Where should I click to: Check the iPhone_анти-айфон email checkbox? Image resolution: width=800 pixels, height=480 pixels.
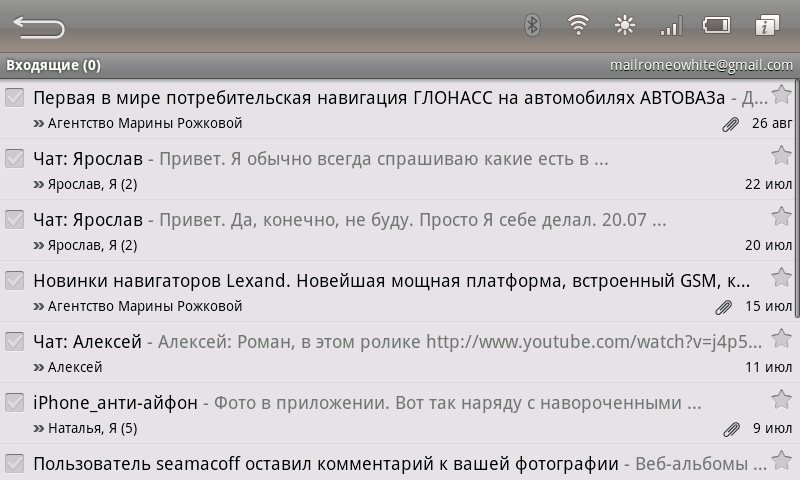point(14,402)
